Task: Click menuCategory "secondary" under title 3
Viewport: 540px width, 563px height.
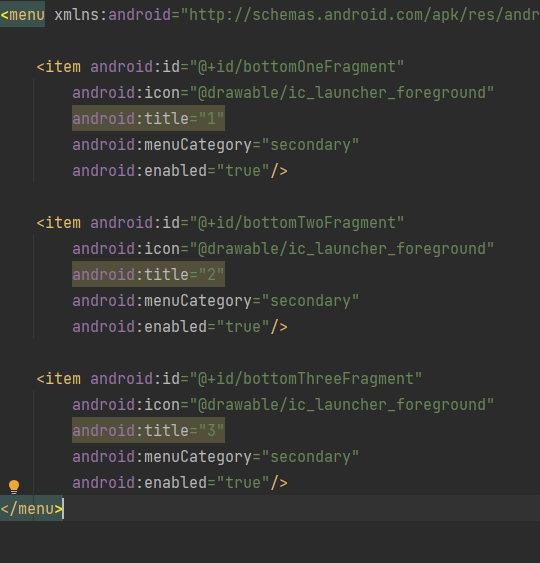Action: (x=310, y=456)
